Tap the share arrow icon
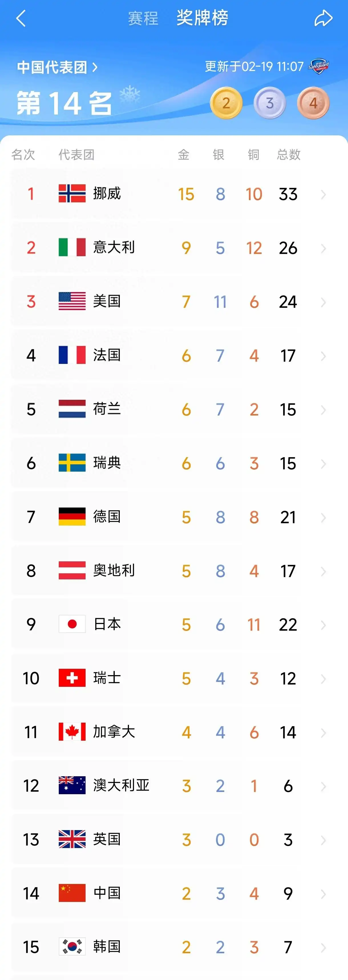Image resolution: width=348 pixels, height=980 pixels. pyautogui.click(x=323, y=18)
